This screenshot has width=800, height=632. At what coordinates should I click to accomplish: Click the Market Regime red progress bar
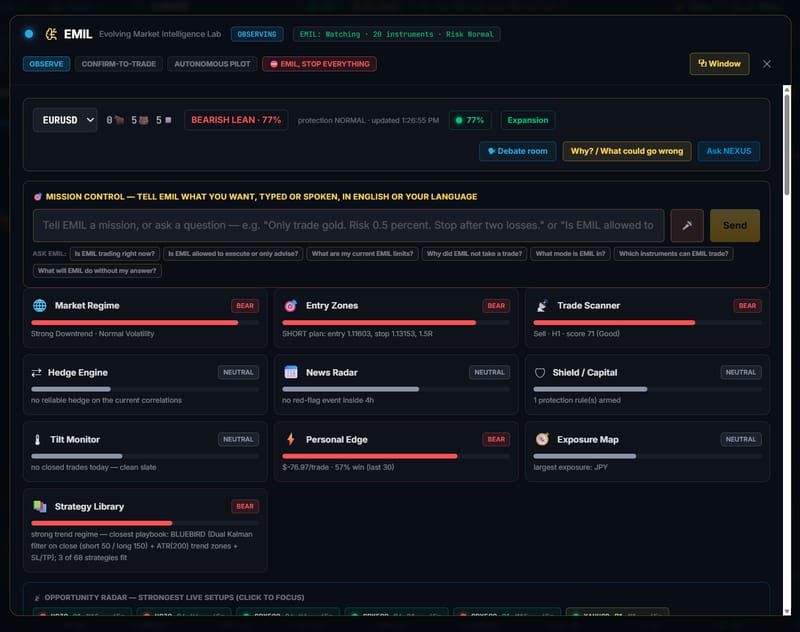click(x=135, y=323)
